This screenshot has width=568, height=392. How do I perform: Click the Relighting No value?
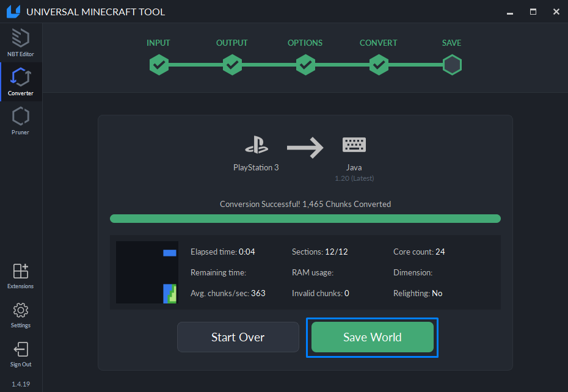(437, 293)
